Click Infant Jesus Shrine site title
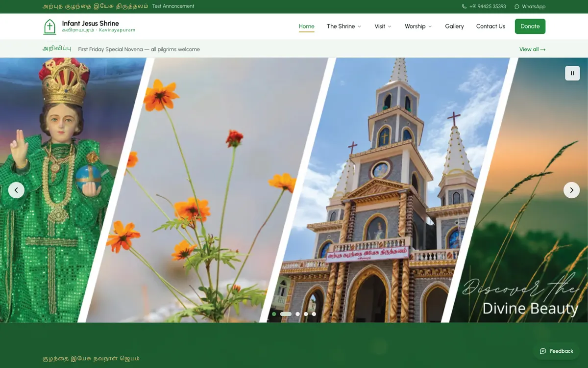Image resolution: width=588 pixels, height=368 pixels. (91, 23)
